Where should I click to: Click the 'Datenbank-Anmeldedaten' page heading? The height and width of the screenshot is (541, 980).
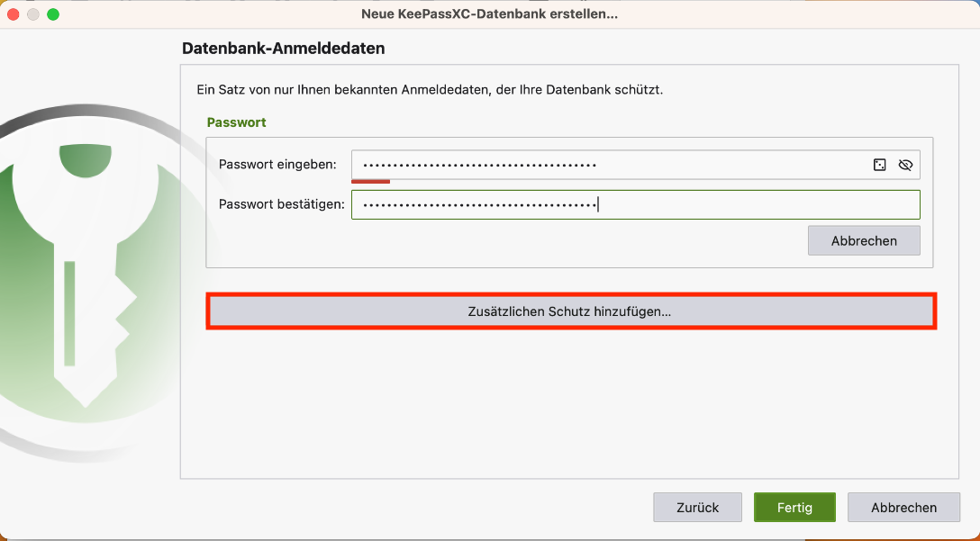coord(284,49)
